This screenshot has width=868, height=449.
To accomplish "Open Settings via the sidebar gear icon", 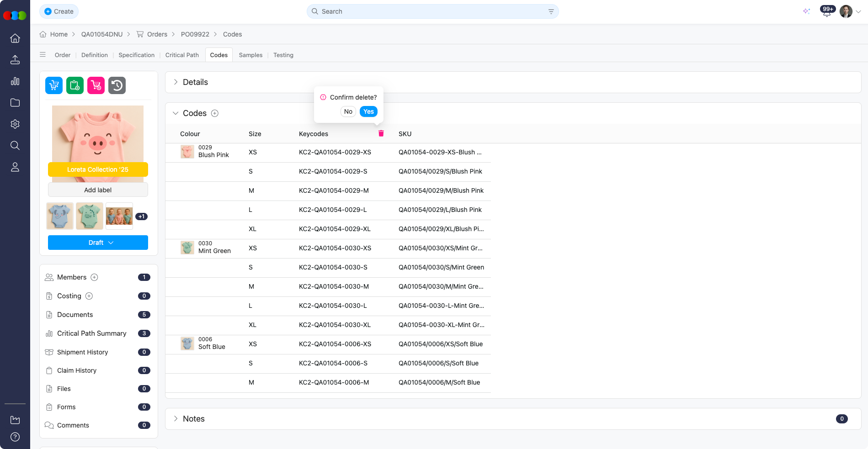I will (x=15, y=124).
